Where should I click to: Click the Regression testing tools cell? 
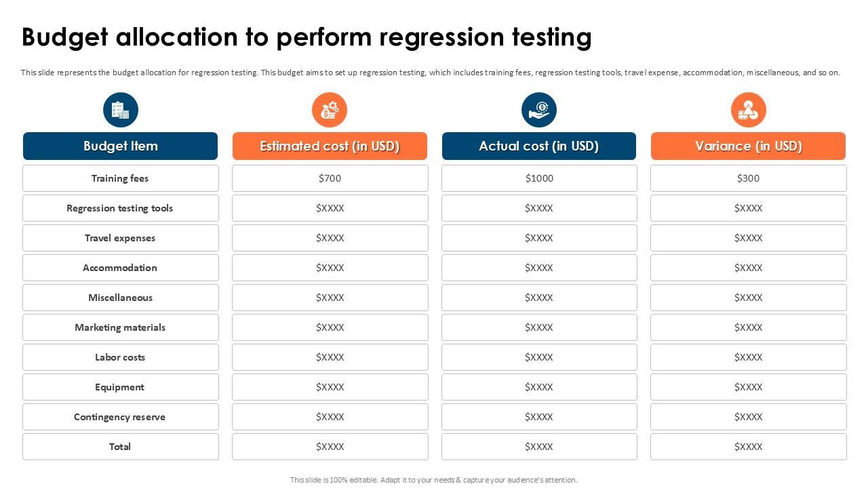pos(121,208)
